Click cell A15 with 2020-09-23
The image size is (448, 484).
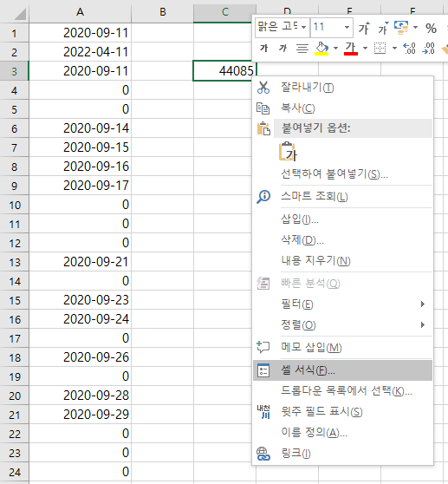click(81, 300)
